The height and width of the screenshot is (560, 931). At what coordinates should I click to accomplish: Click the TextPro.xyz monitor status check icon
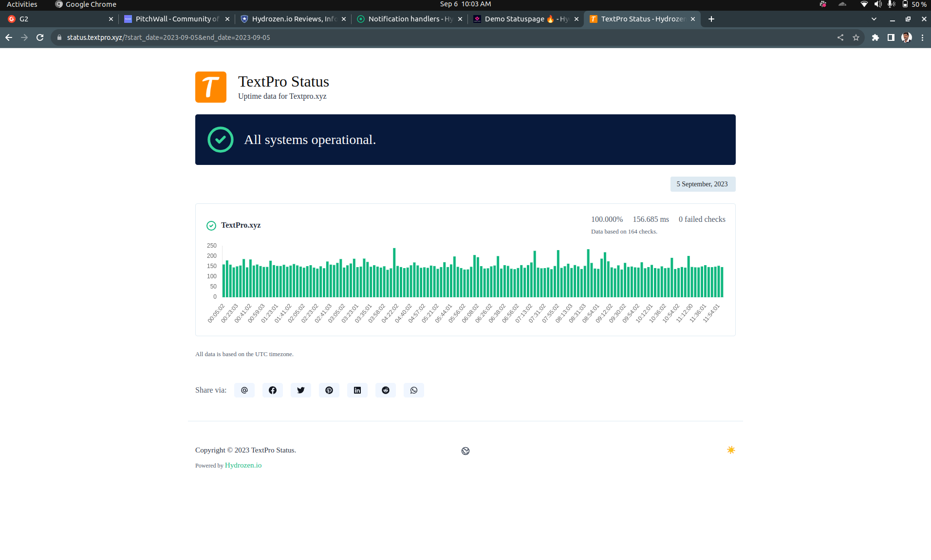211,225
